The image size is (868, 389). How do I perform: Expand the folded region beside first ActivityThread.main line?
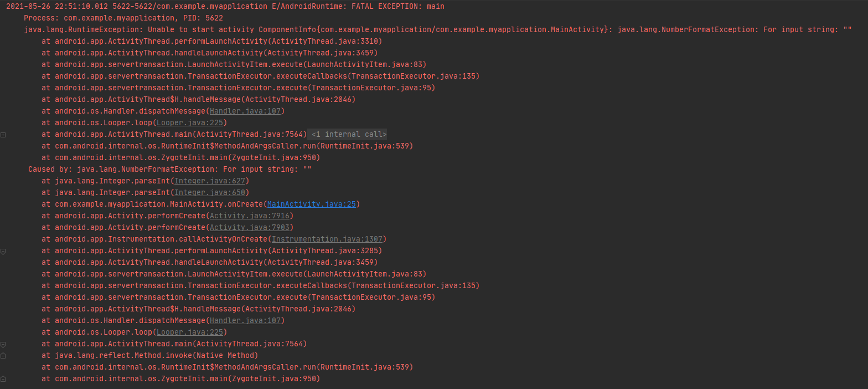(x=3, y=135)
